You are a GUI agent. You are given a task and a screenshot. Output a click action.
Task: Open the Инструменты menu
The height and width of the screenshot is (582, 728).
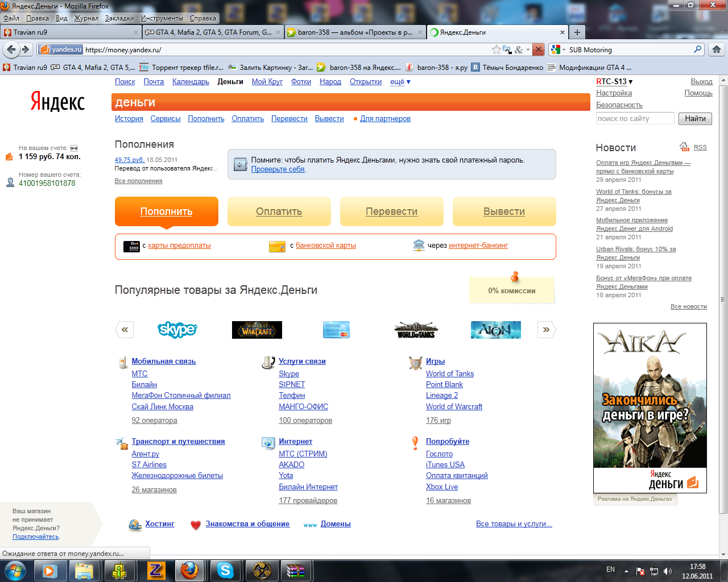pos(162,18)
